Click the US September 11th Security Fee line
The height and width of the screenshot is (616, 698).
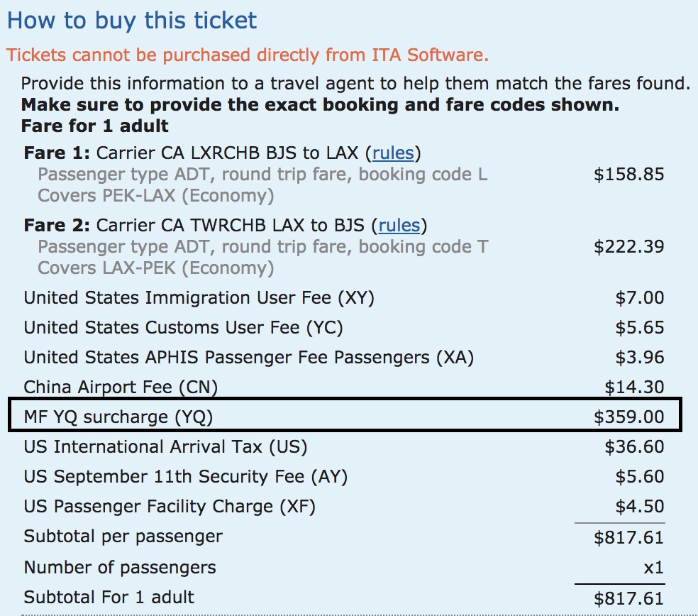click(186, 477)
